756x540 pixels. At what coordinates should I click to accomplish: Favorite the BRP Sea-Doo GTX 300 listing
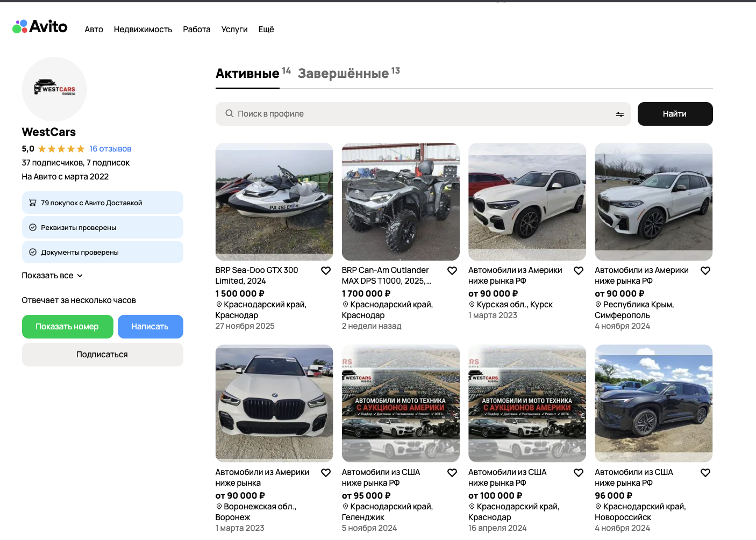tap(326, 271)
